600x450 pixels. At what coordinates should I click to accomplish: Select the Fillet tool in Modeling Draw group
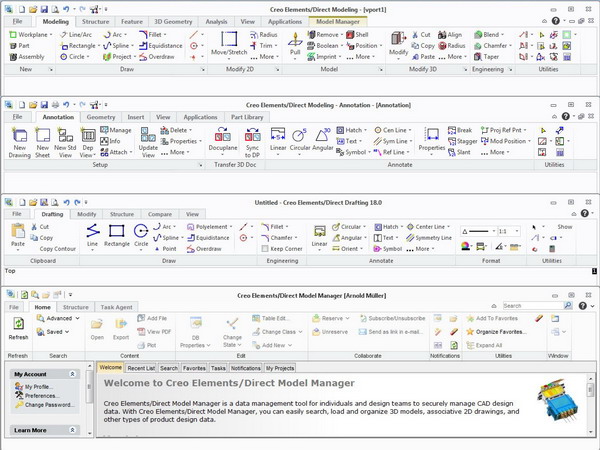pos(152,34)
